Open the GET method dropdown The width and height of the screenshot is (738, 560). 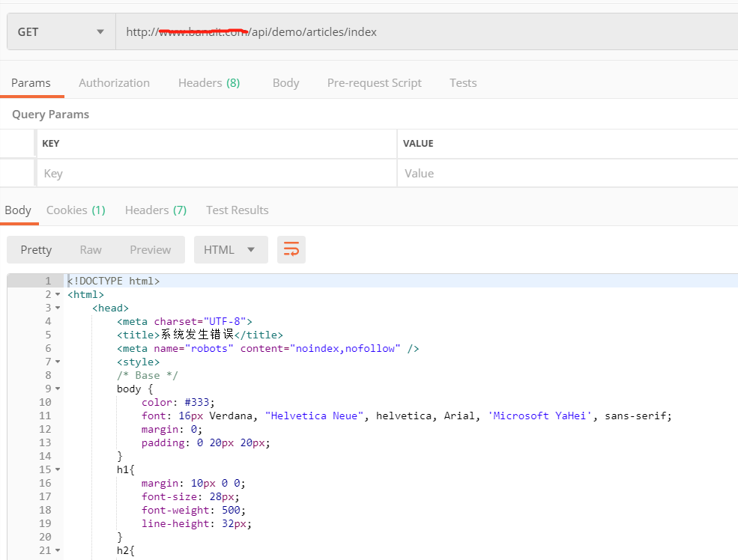[61, 32]
